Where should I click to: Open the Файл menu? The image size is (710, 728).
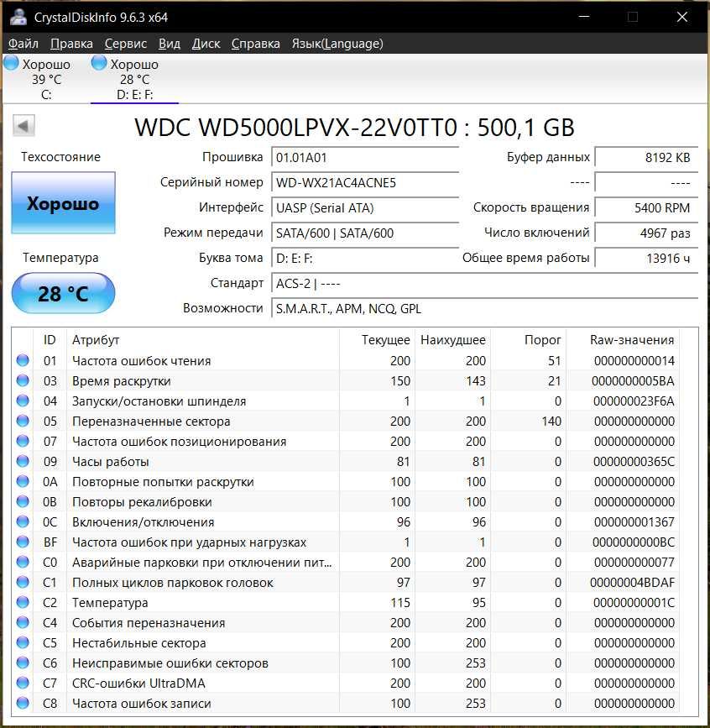tap(23, 44)
